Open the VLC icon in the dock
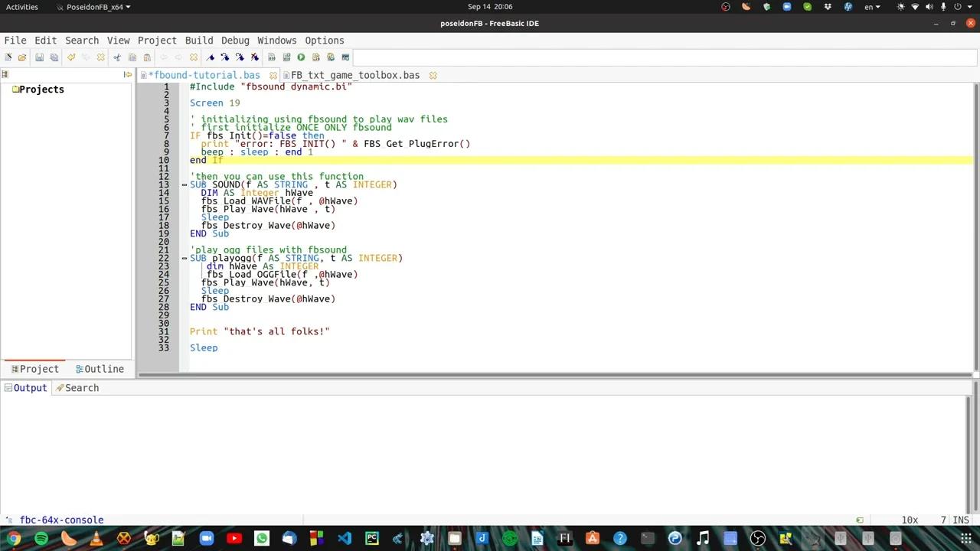Image resolution: width=980 pixels, height=551 pixels. pos(96,539)
